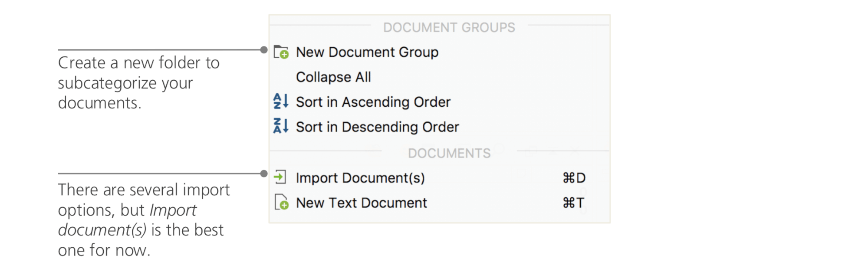Viewport: 868px width, 262px height.
Task: Choose the New Document Group menu entry
Action: click(367, 52)
